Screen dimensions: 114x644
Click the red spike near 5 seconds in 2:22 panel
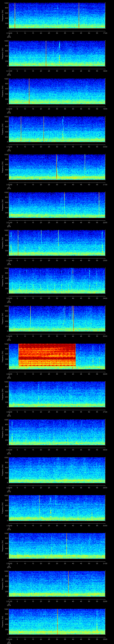[18, 243]
